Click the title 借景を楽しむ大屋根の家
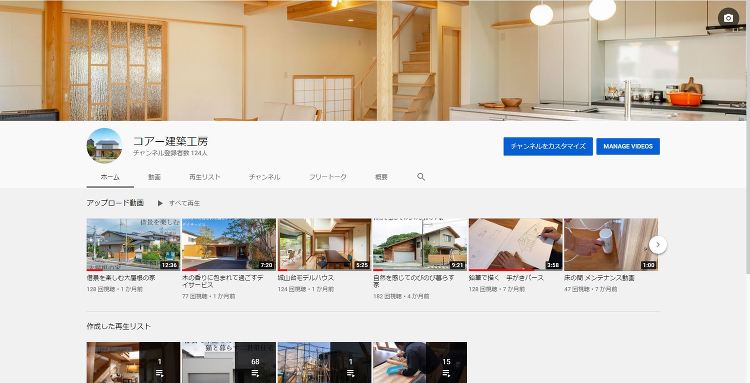This screenshot has width=750, height=383. tap(121, 278)
